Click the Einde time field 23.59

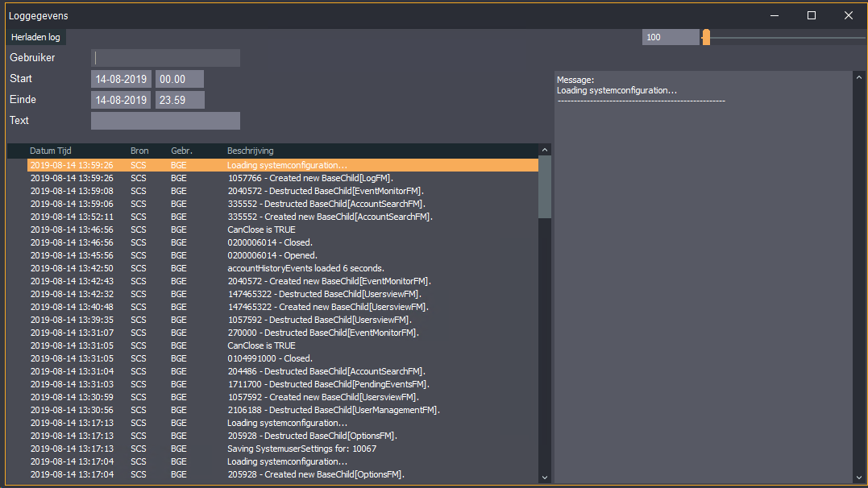[x=179, y=100]
